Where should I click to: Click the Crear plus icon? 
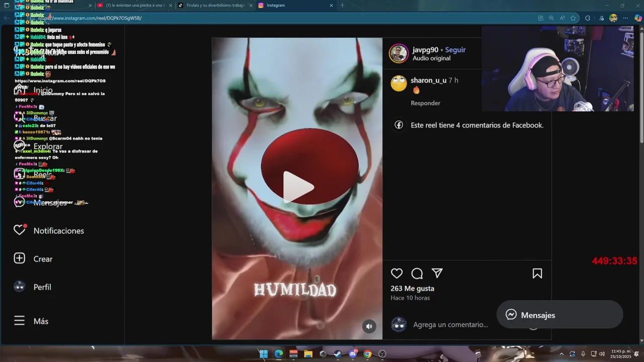coord(19,258)
